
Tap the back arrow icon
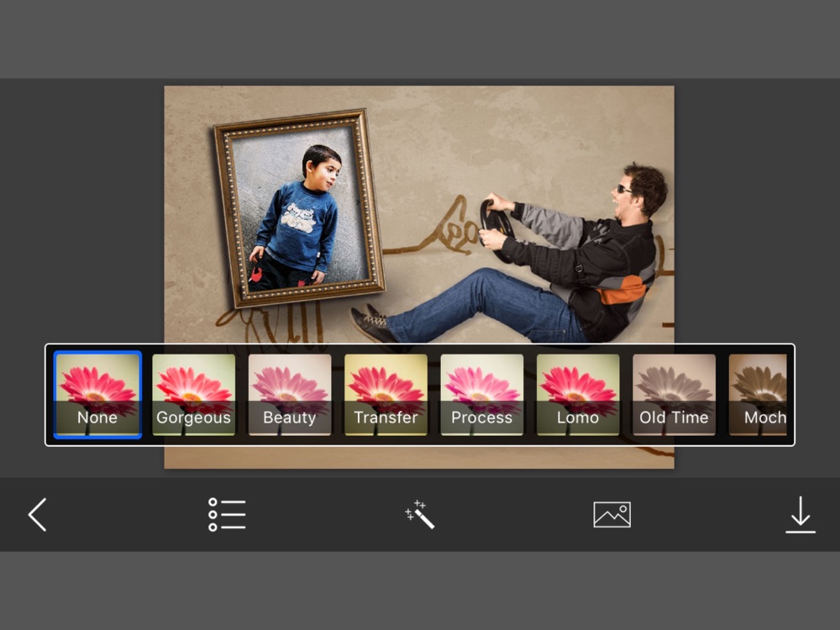[x=38, y=514]
